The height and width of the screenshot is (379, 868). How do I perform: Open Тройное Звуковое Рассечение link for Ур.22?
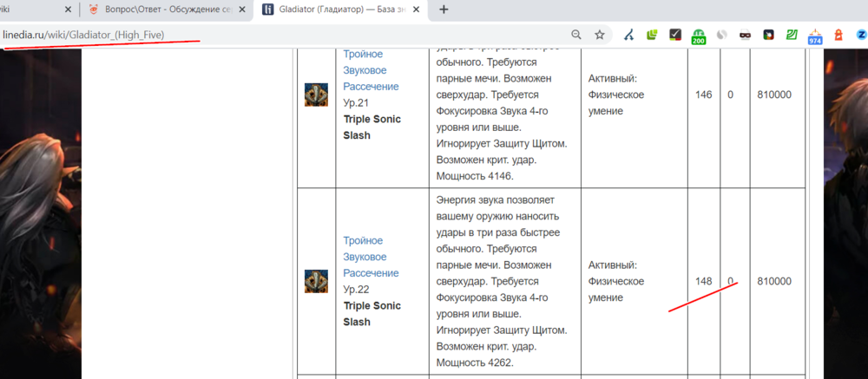pyautogui.click(x=371, y=257)
